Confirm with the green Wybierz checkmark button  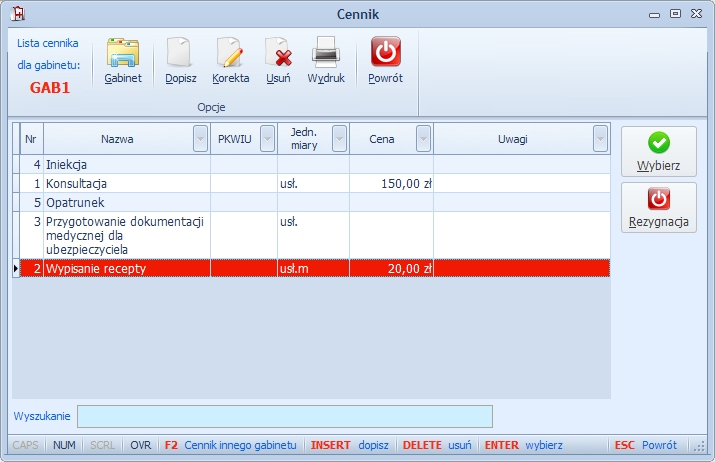659,151
